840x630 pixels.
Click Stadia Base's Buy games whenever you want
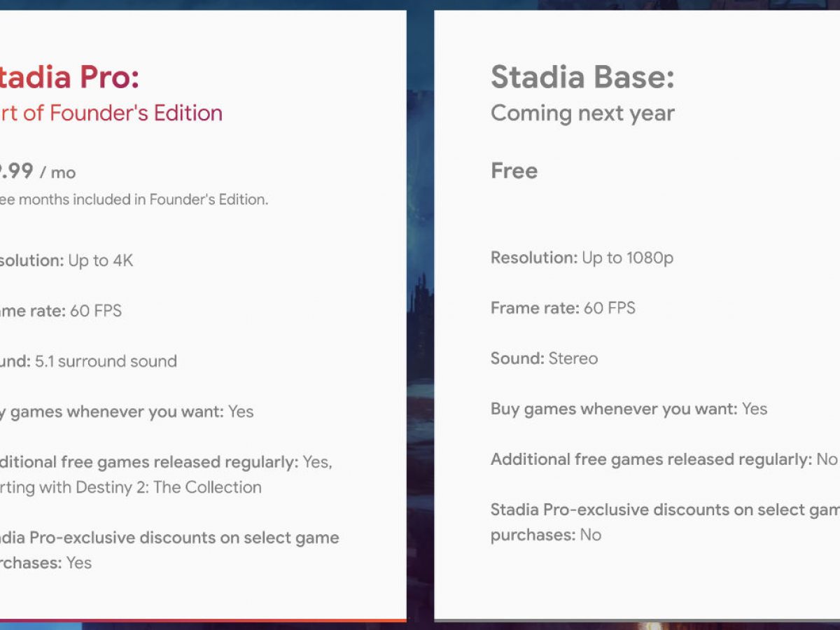click(628, 409)
